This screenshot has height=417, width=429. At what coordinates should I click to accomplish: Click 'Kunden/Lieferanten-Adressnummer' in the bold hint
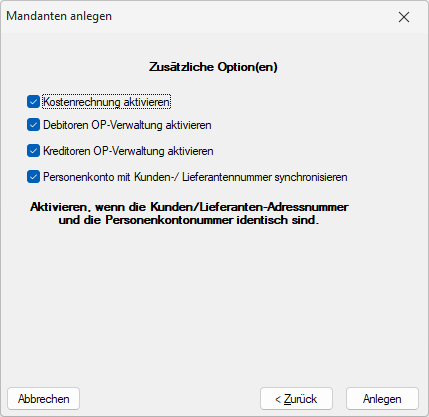[x=249, y=207]
